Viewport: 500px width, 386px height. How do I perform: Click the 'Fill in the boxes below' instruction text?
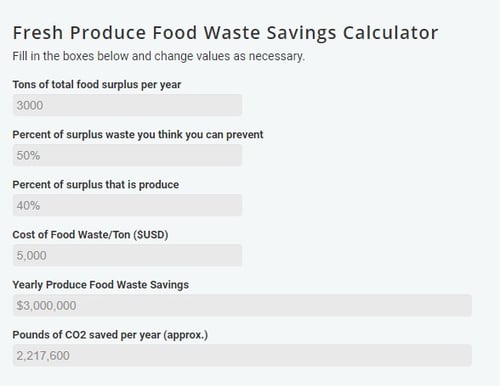(x=159, y=56)
